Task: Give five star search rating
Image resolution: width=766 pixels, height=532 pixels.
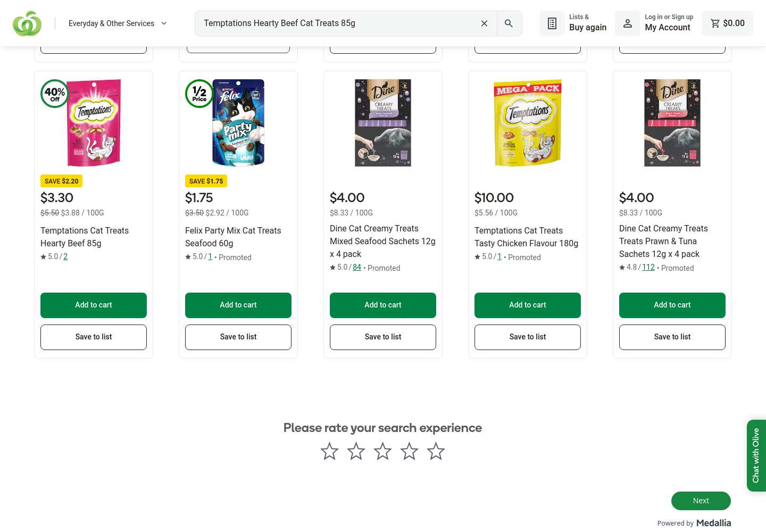Action: click(x=436, y=451)
